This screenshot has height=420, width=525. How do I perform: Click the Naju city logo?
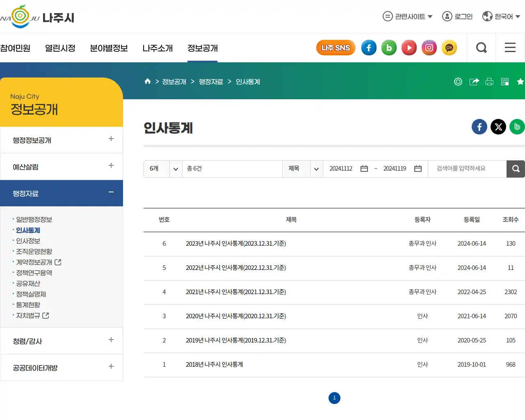click(37, 17)
